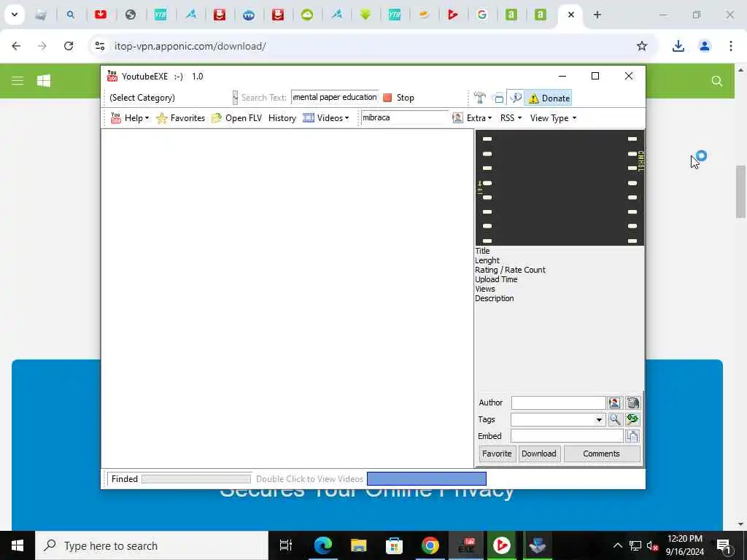Click the small toggle left of Search Text
747x560 pixels.
235,98
